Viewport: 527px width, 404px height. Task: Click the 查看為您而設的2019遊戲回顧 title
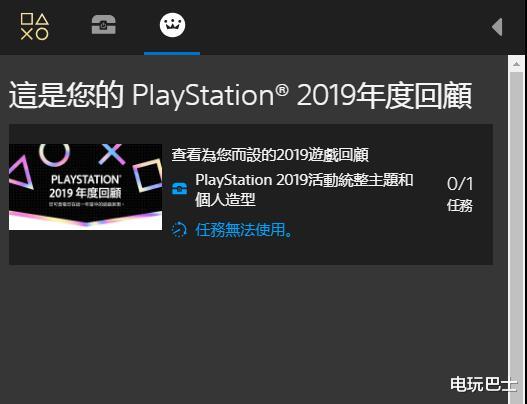270,155
